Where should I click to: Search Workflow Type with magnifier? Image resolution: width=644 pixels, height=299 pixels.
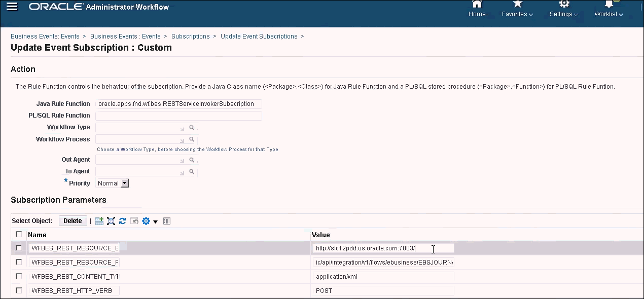[x=192, y=127]
